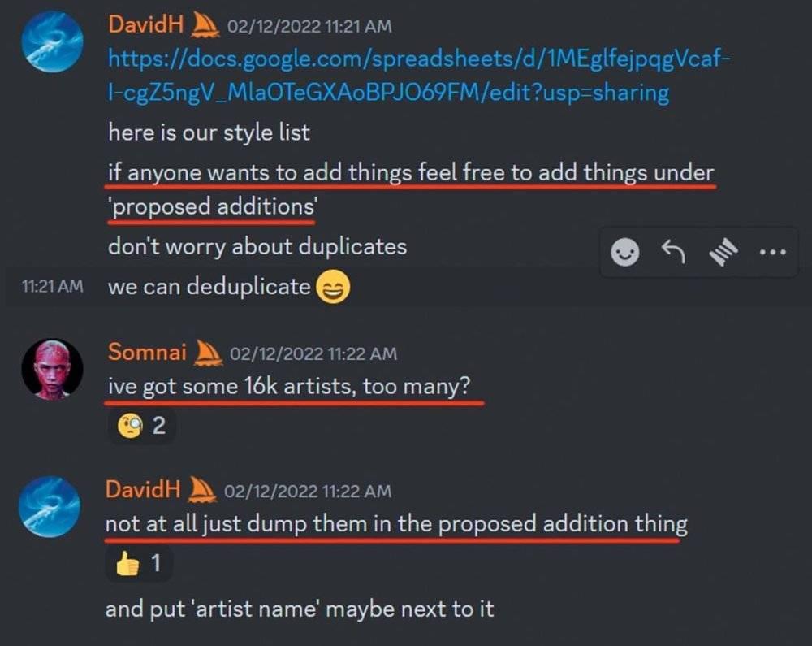Open more options three-dot menu
This screenshot has height=646, width=812.
[x=773, y=252]
